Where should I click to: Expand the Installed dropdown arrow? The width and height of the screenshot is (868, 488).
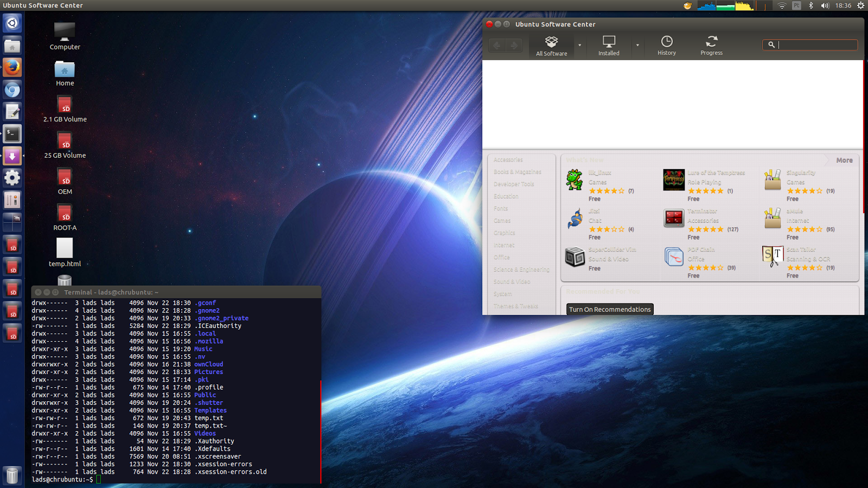pyautogui.click(x=637, y=46)
